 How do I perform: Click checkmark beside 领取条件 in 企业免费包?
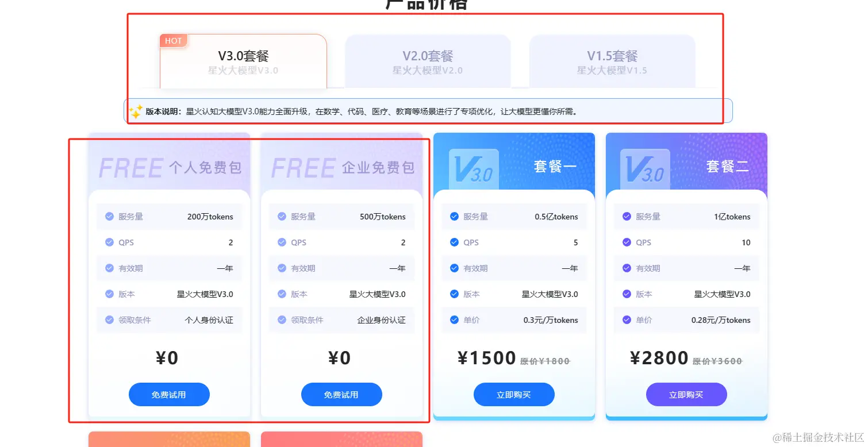282,320
